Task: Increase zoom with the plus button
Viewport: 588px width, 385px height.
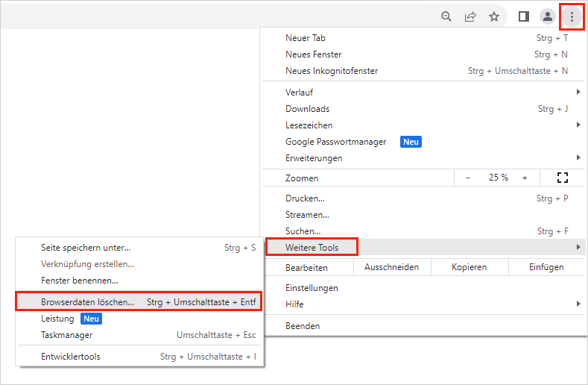Action: tap(525, 178)
